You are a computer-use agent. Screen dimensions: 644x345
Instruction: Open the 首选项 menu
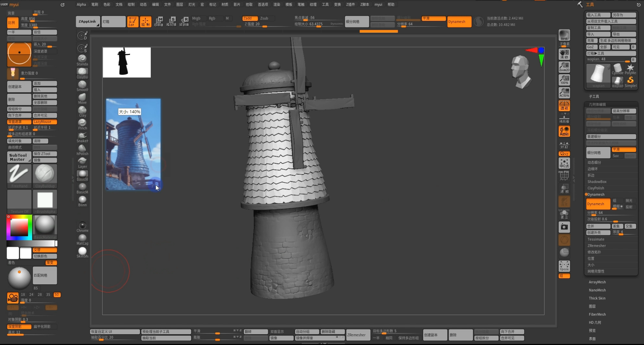[x=263, y=4]
